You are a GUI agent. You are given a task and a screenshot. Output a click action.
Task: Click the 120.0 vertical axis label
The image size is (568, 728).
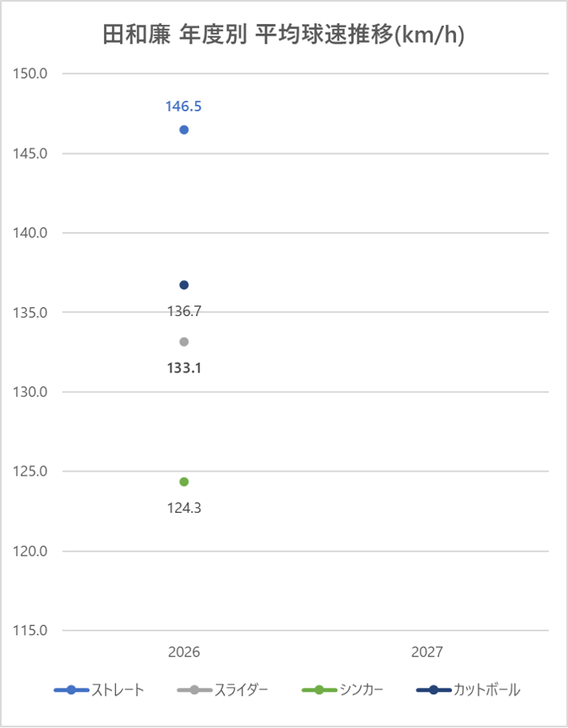click(31, 551)
